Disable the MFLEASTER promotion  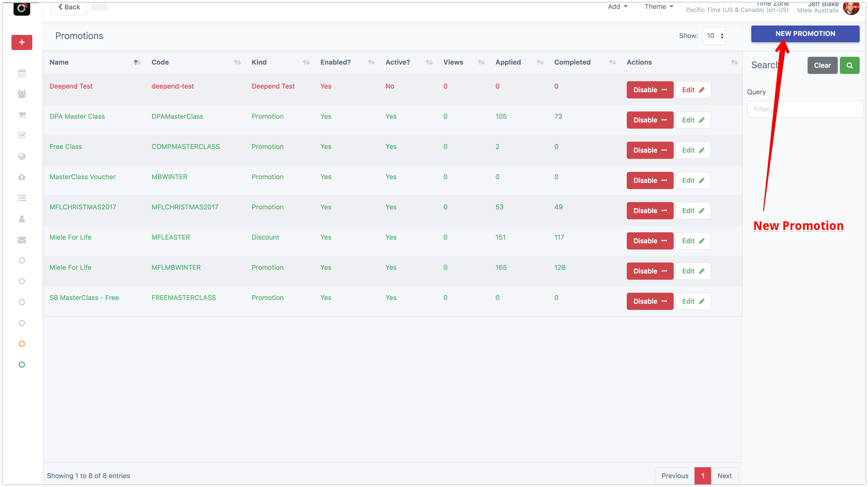click(650, 241)
